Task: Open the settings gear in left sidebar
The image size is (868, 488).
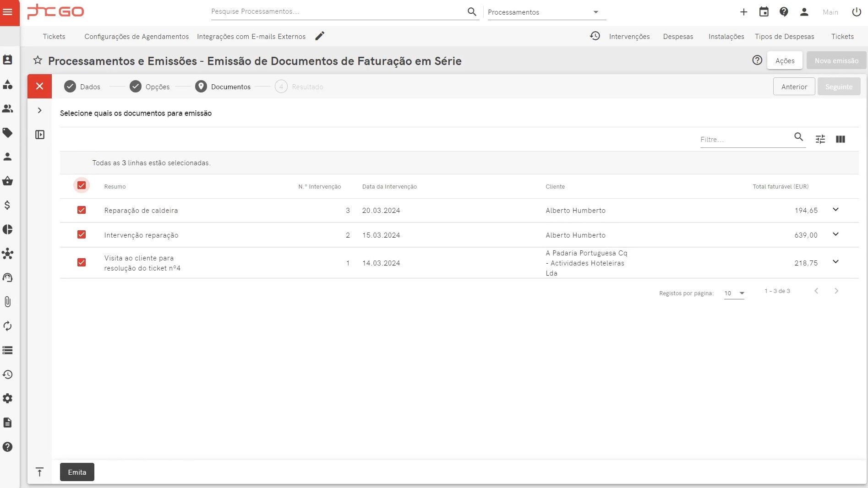Action: pyautogui.click(x=8, y=398)
